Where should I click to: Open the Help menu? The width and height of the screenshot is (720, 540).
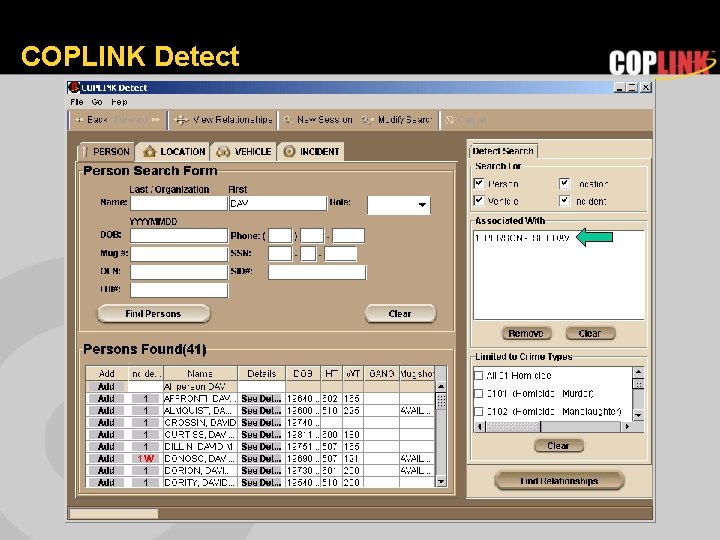click(119, 102)
